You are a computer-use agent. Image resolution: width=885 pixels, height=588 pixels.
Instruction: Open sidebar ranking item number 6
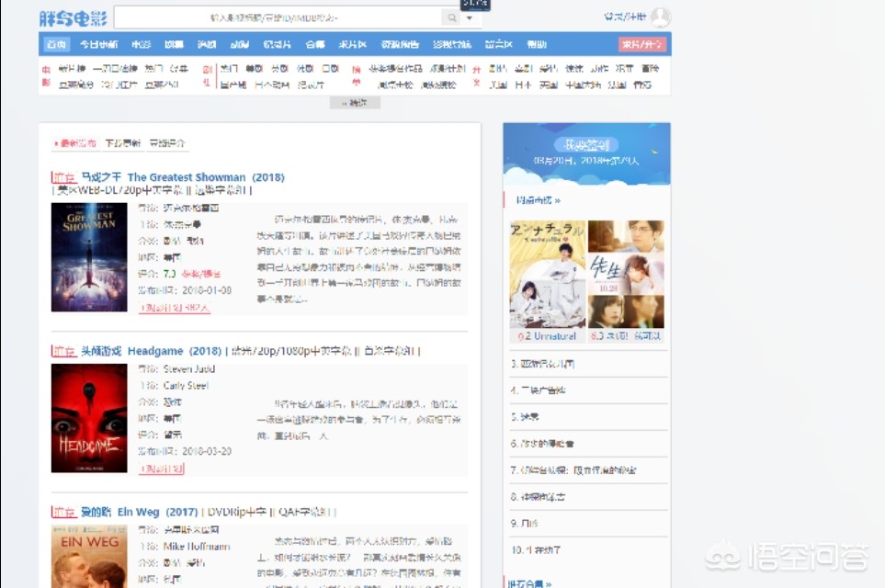542,444
